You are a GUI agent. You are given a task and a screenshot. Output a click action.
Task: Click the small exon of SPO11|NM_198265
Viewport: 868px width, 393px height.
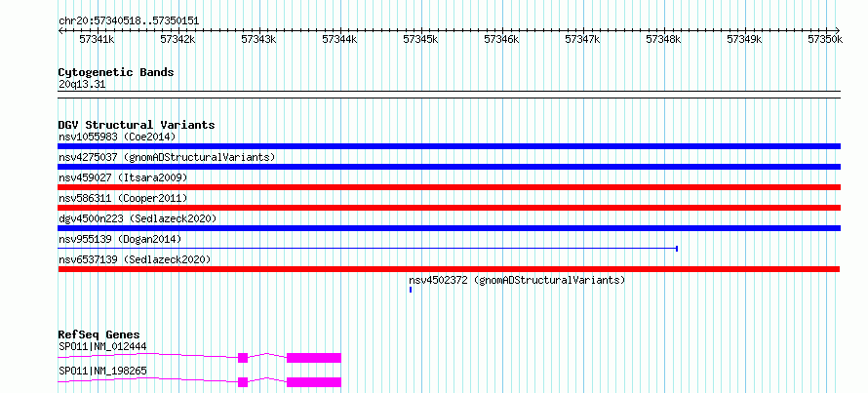pos(243,382)
